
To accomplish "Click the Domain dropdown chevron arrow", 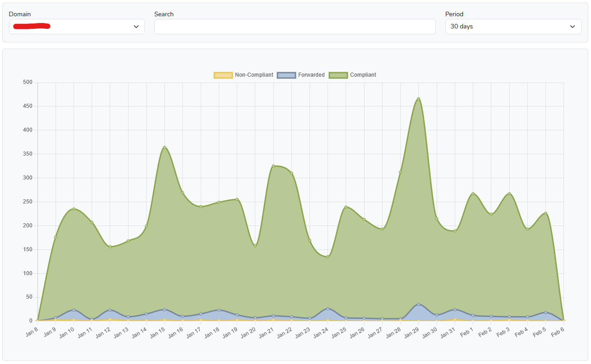I will click(136, 27).
